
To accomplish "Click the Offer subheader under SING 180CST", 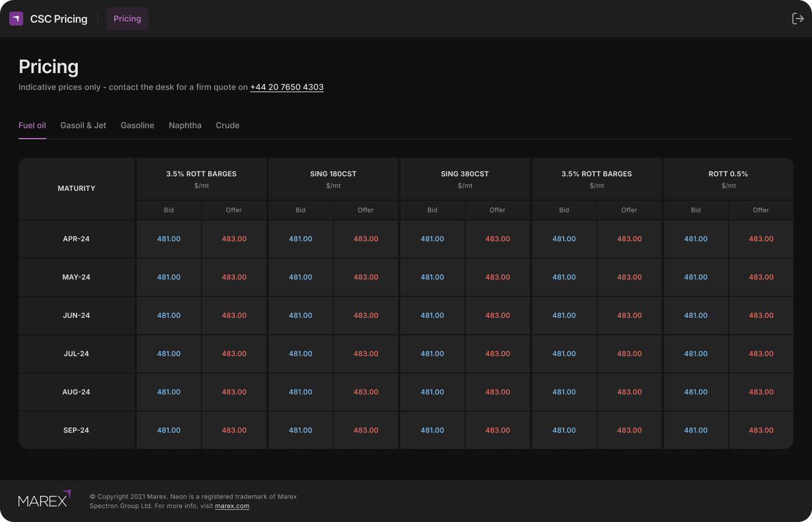I will coord(366,210).
